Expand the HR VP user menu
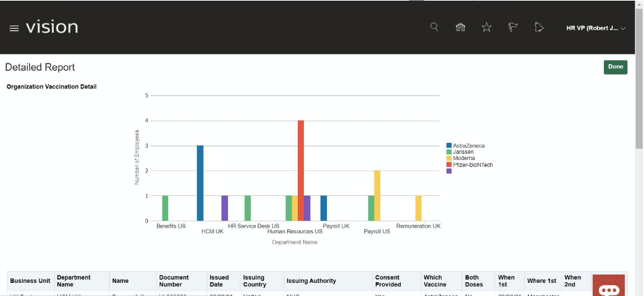Screen dimensions: 644x296 [x=596, y=28]
